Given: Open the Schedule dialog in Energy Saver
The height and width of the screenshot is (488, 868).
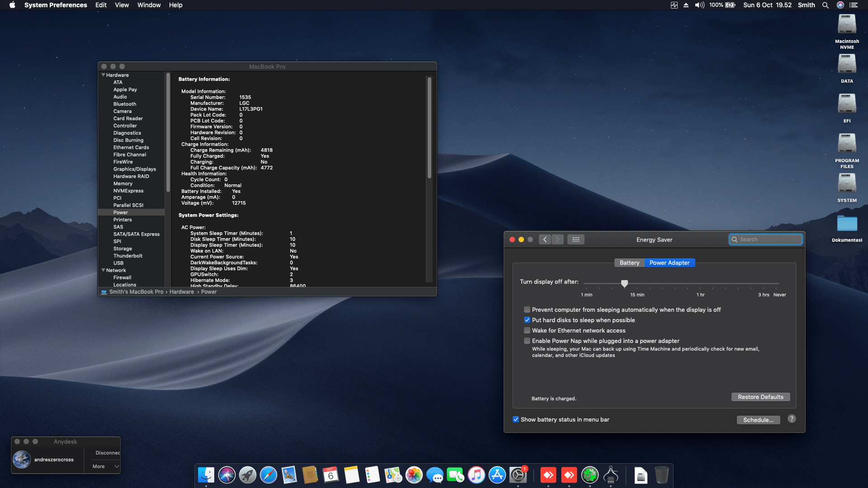Looking at the screenshot, I should 758,420.
